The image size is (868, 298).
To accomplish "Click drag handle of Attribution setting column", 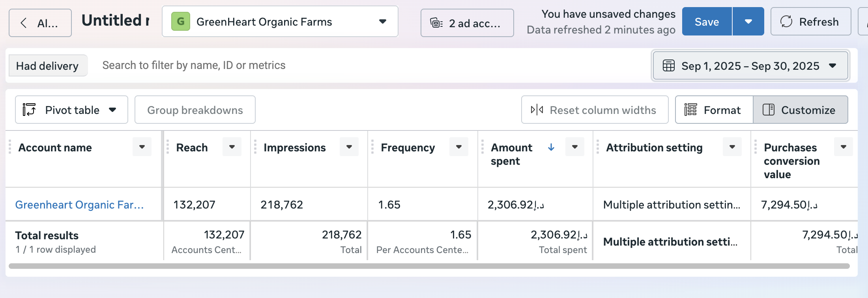I will click(598, 147).
